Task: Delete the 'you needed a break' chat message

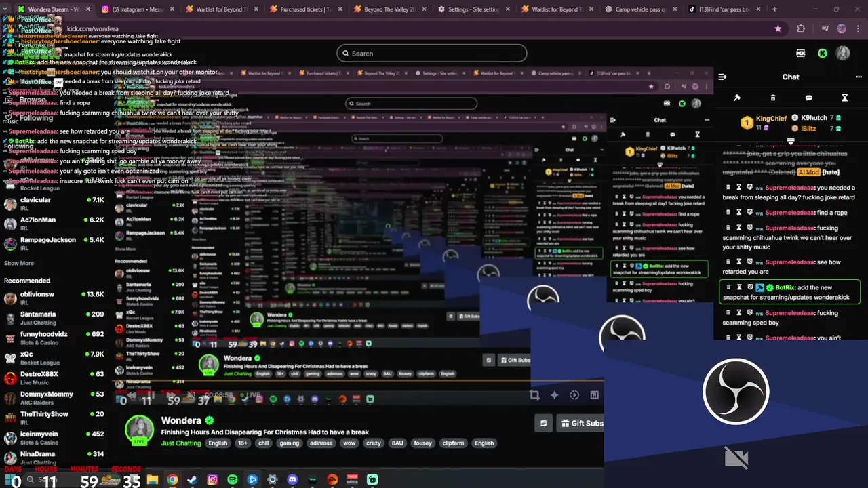Action: pyautogui.click(x=728, y=188)
